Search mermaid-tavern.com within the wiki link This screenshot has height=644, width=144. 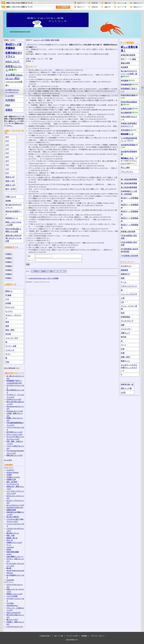(43, 278)
